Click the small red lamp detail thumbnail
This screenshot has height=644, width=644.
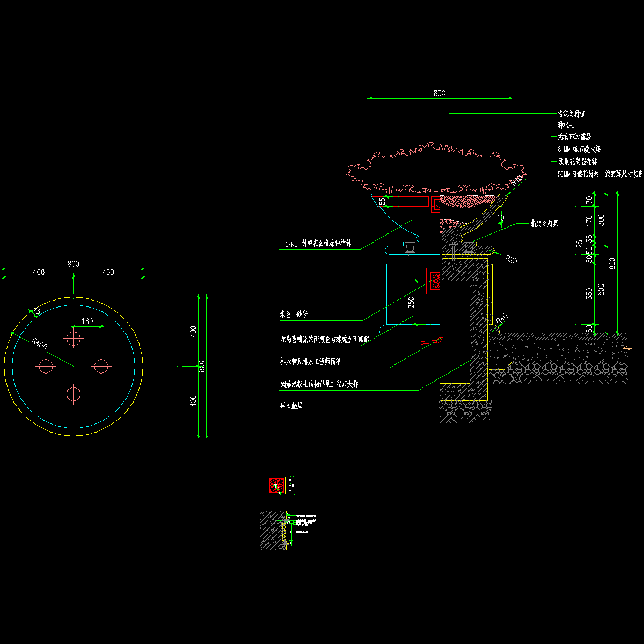(x=276, y=486)
